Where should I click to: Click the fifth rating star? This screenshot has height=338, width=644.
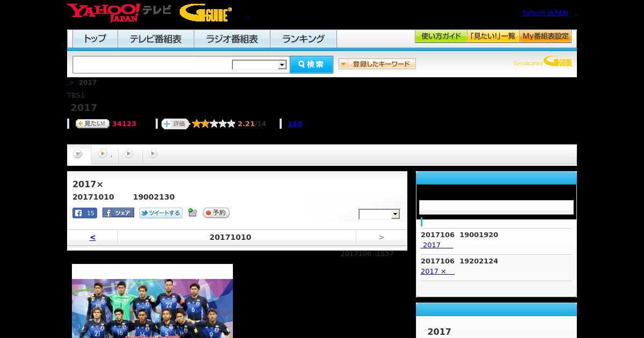tap(231, 124)
